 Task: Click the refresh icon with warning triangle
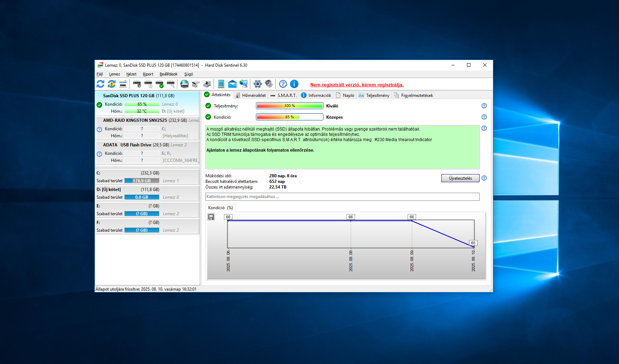[x=112, y=84]
